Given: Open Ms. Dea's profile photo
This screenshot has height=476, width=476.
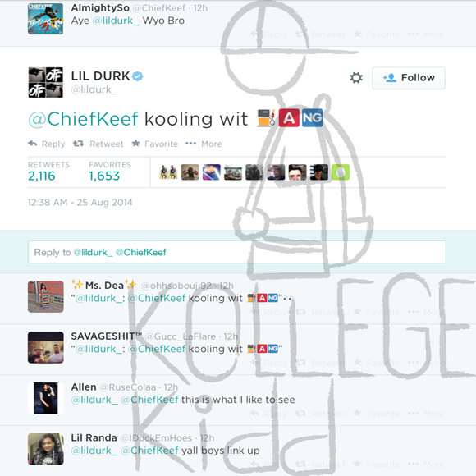Looking at the screenshot, I should pyautogui.click(x=45, y=296).
